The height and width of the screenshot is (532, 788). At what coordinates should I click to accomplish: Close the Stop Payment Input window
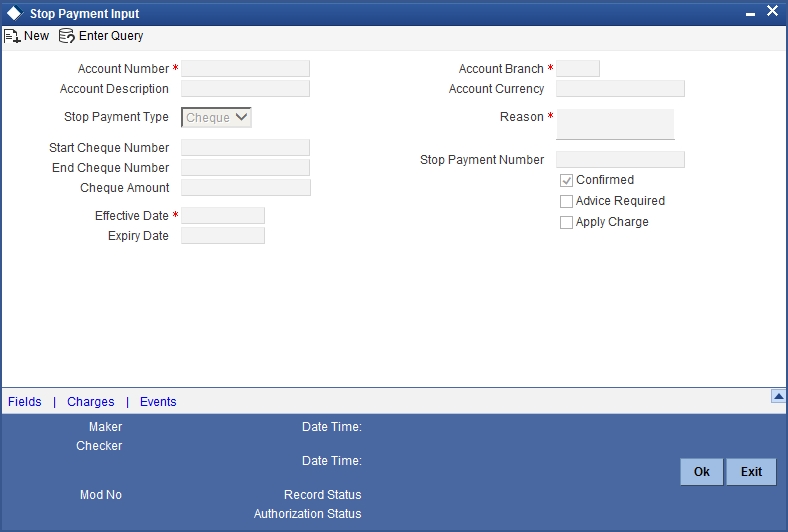click(772, 11)
